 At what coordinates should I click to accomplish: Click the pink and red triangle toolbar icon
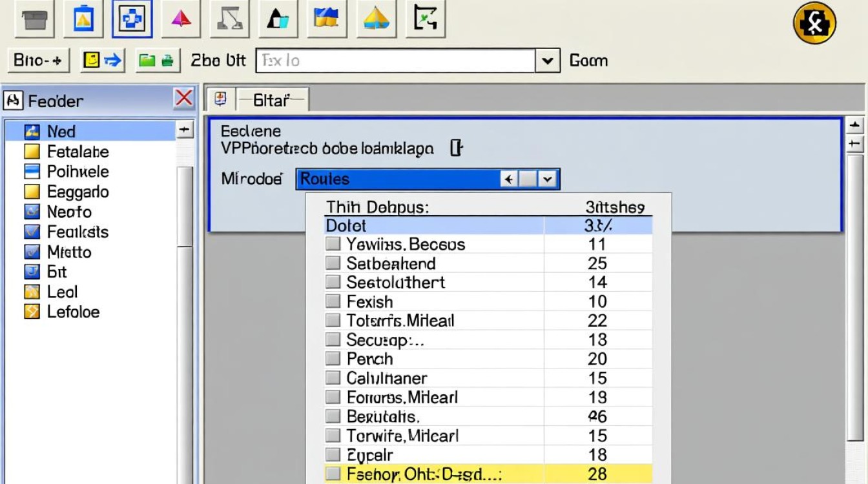tap(181, 19)
